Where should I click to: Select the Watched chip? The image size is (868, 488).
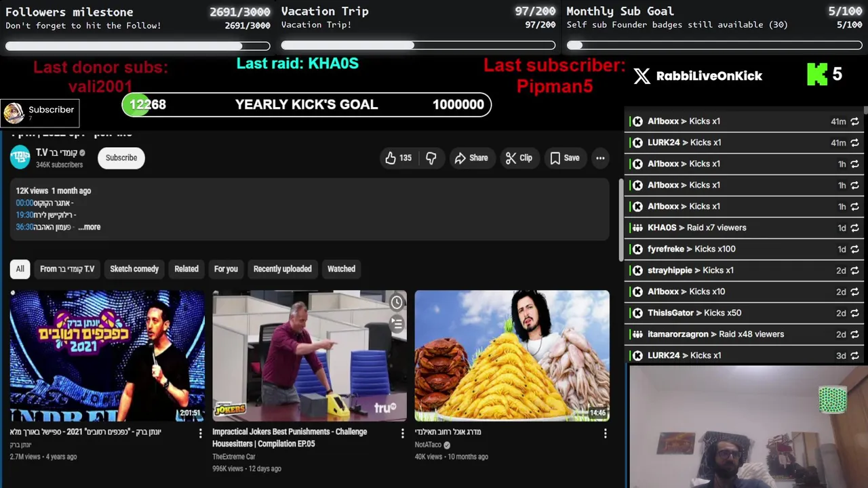click(341, 269)
